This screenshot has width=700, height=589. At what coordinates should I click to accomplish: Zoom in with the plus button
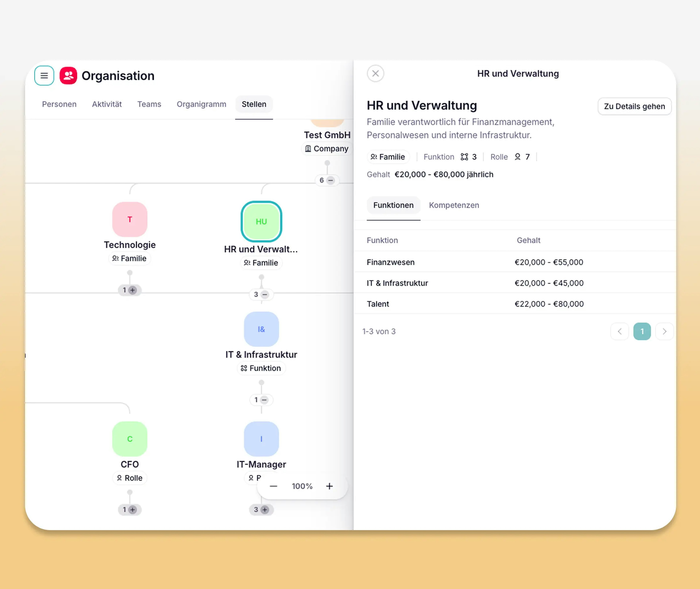click(x=329, y=486)
